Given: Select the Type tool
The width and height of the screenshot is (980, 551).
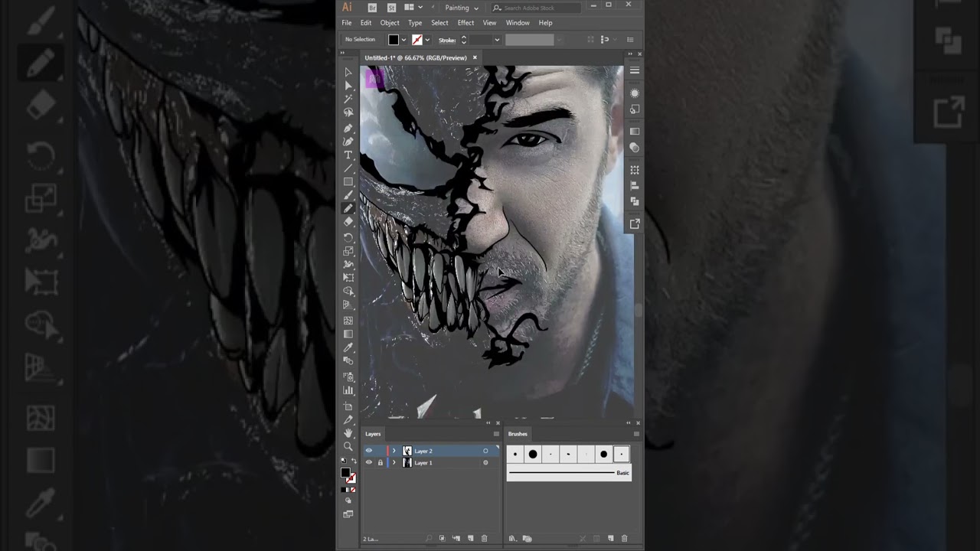Looking at the screenshot, I should click(x=348, y=155).
